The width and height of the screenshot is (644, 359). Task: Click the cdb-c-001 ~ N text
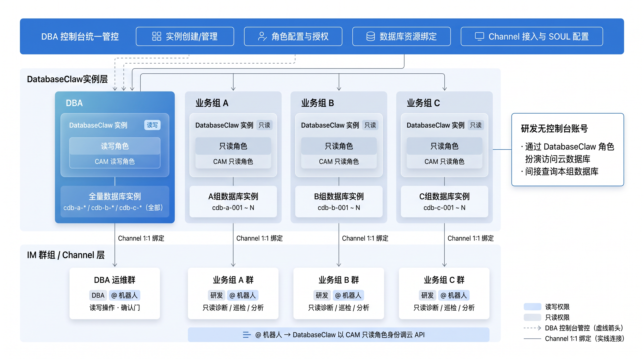coord(444,208)
